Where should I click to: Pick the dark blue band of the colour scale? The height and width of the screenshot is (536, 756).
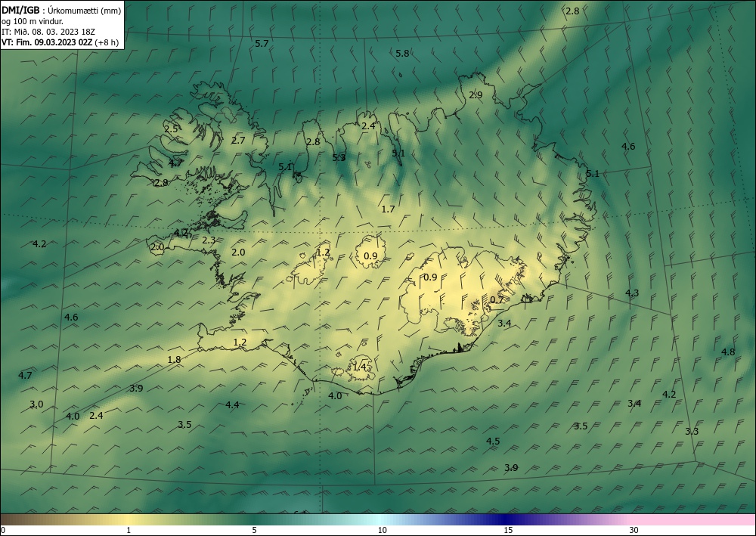(x=507, y=519)
